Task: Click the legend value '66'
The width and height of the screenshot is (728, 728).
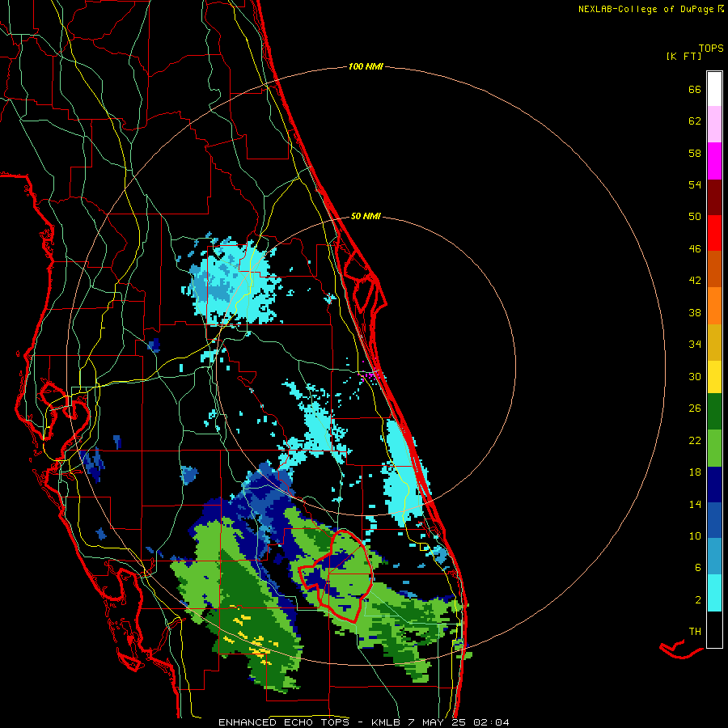Action: click(695, 89)
